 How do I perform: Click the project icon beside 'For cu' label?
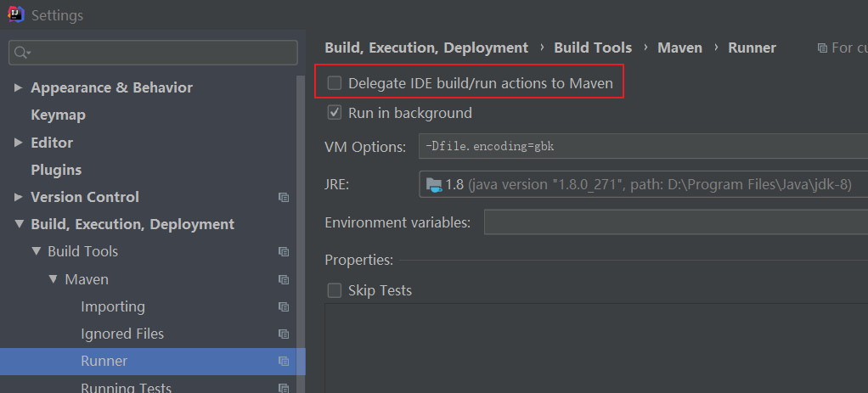point(823,48)
